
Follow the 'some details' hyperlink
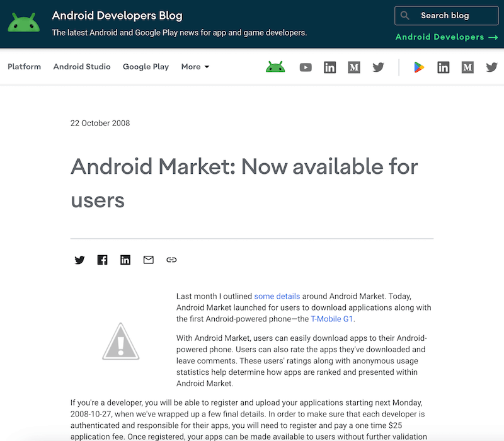277,296
